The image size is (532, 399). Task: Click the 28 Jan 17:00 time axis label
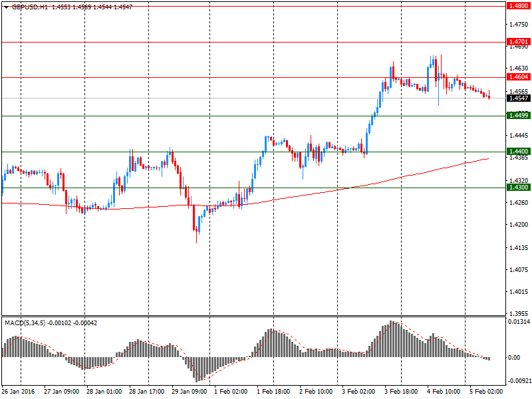[x=146, y=392]
